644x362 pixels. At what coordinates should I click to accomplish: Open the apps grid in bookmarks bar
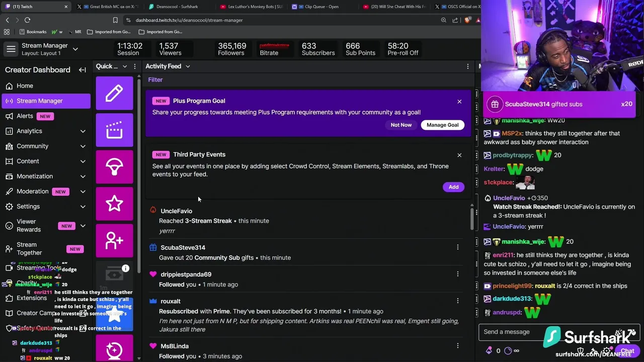[7, 32]
